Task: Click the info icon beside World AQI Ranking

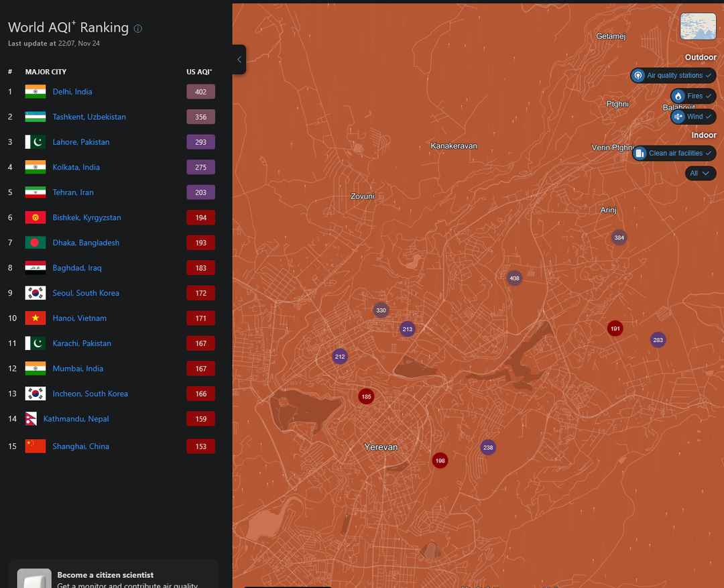Action: [138, 29]
